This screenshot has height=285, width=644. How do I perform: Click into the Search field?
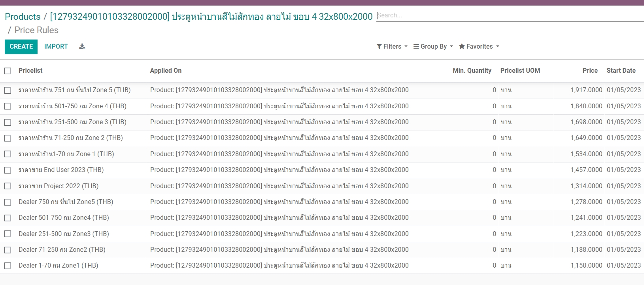tap(509, 15)
